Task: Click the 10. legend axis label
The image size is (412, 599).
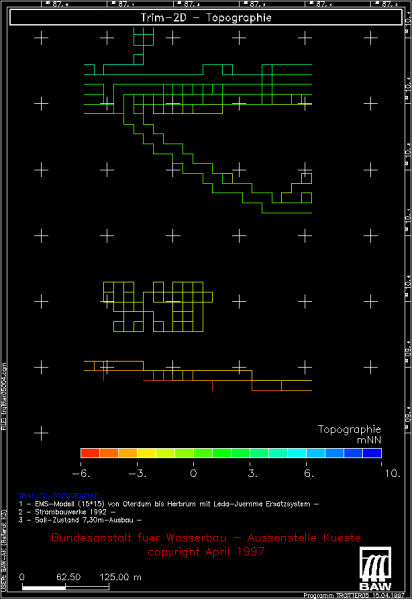Action: point(392,474)
